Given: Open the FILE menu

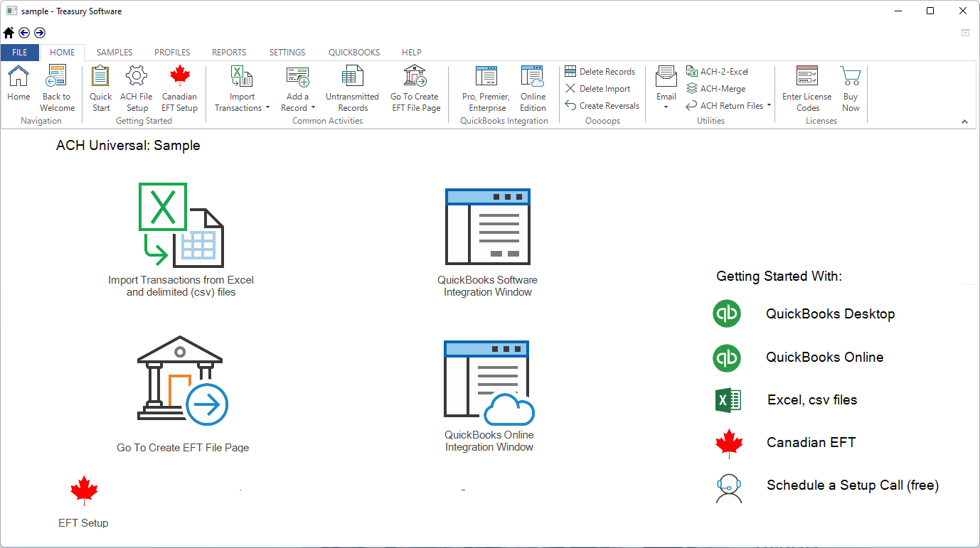Looking at the screenshot, I should coord(20,52).
